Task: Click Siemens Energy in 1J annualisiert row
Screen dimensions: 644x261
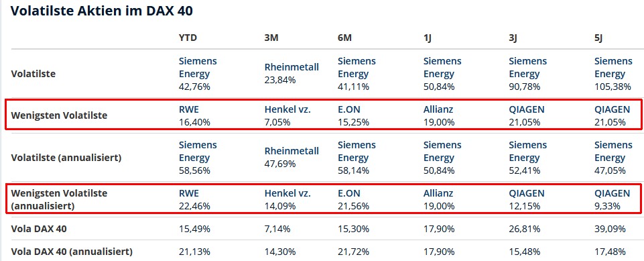Action: coord(442,151)
